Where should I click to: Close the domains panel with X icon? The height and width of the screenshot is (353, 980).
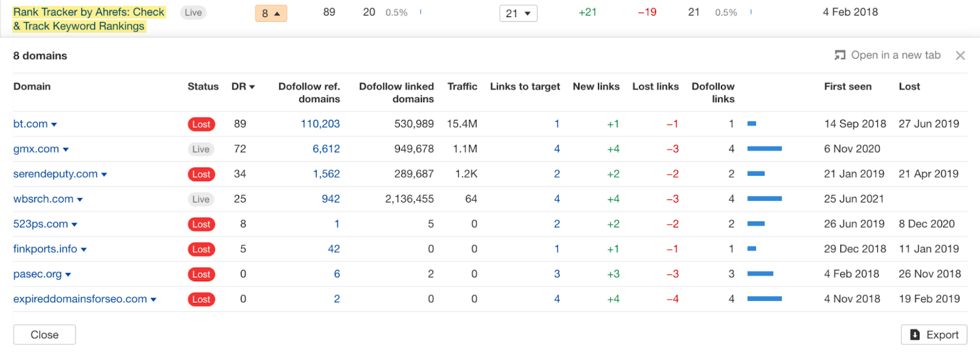(x=960, y=56)
